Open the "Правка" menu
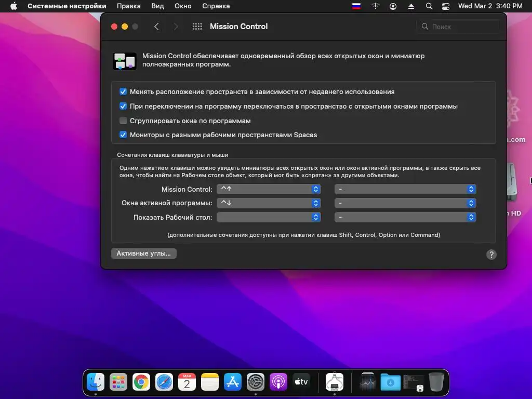This screenshot has width=532, height=399. [129, 6]
